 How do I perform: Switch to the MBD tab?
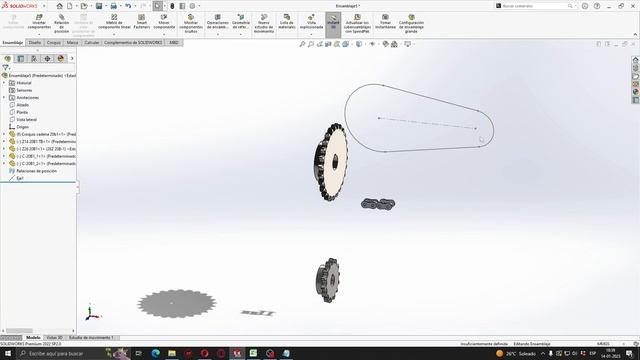tap(174, 42)
